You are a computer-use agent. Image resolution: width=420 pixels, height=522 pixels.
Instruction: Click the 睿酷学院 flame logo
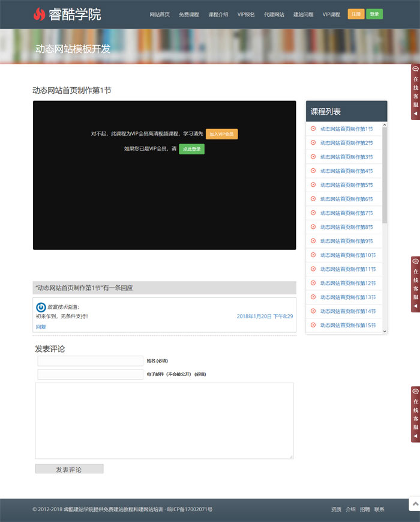click(39, 14)
